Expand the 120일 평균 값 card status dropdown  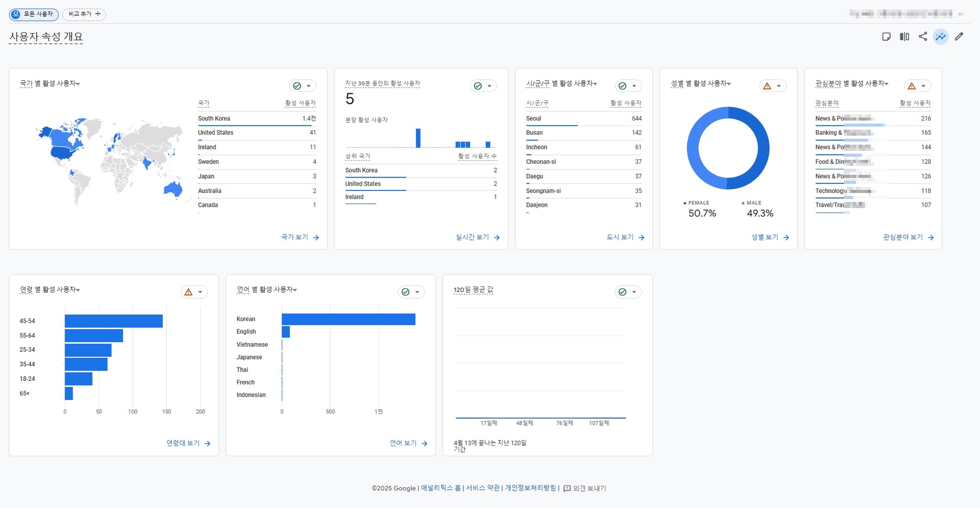628,292
